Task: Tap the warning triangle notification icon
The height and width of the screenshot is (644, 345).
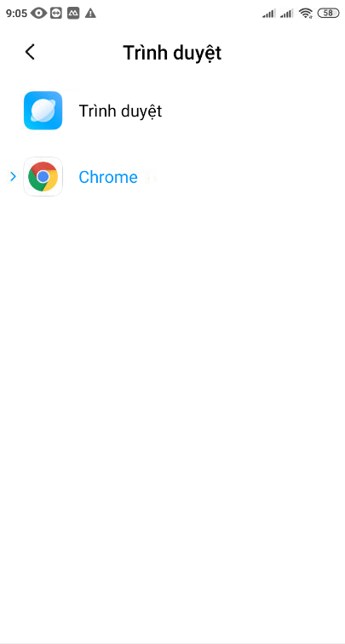Action: pyautogui.click(x=90, y=14)
